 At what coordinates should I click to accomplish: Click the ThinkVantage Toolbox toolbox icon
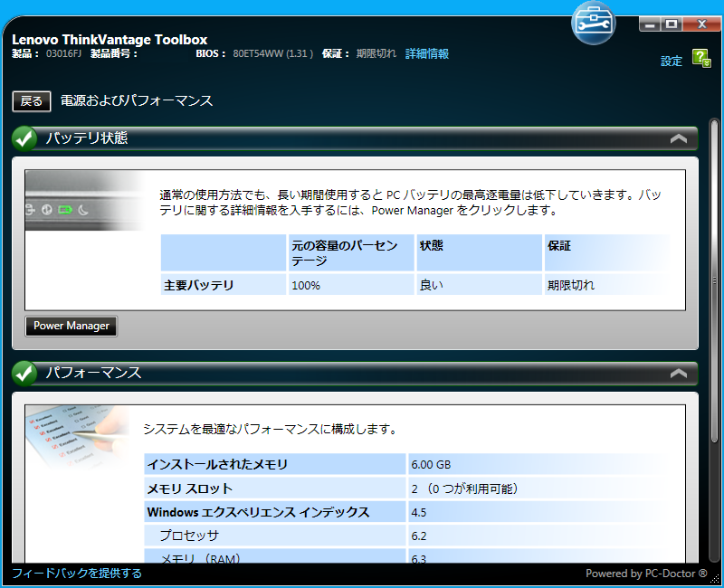click(x=594, y=24)
